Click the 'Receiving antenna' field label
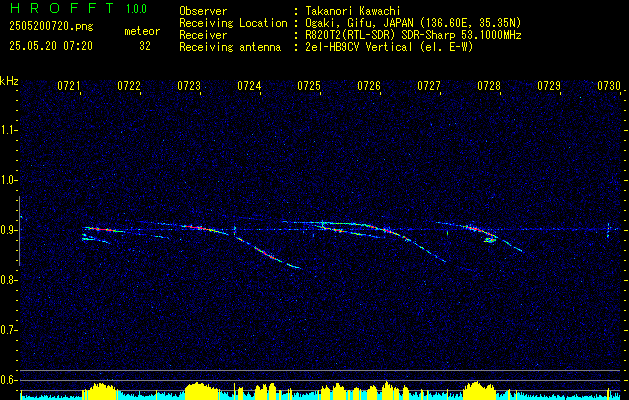The height and width of the screenshot is (400, 629). coord(230,47)
